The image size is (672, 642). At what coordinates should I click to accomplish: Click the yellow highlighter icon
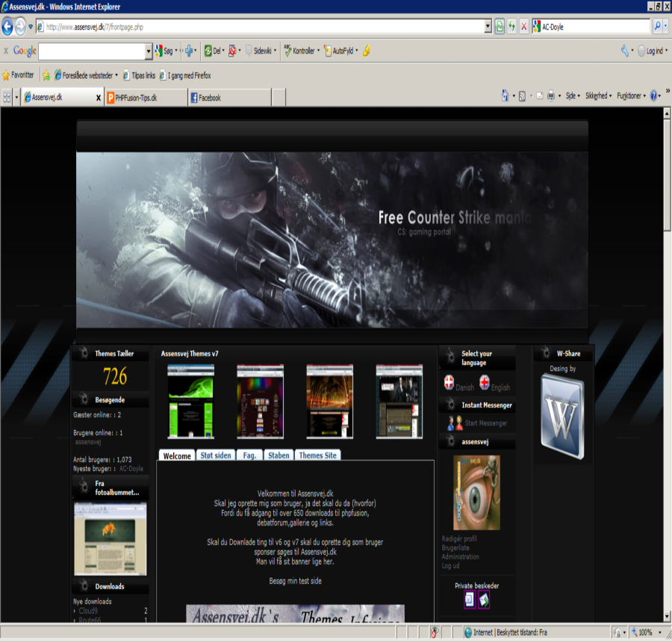(367, 51)
